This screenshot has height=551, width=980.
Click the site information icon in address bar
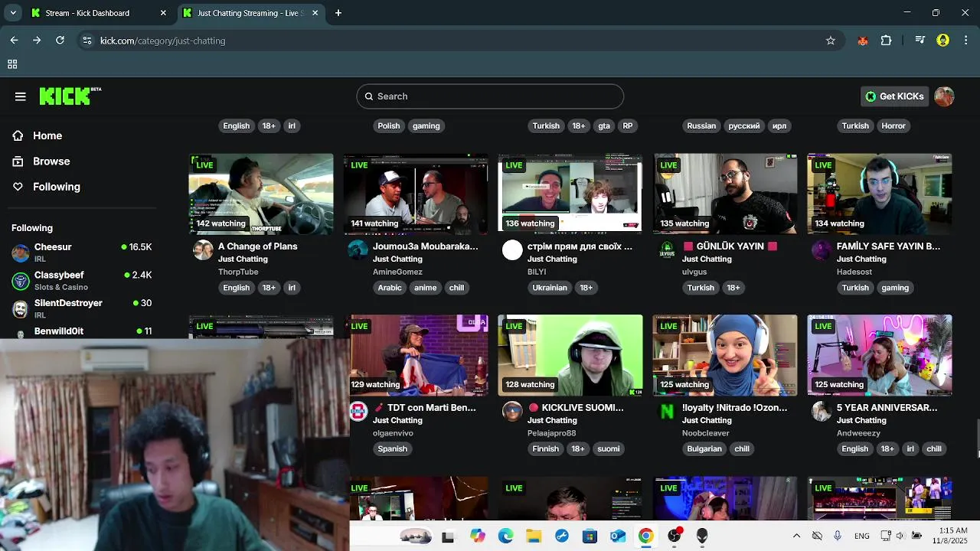(x=87, y=41)
